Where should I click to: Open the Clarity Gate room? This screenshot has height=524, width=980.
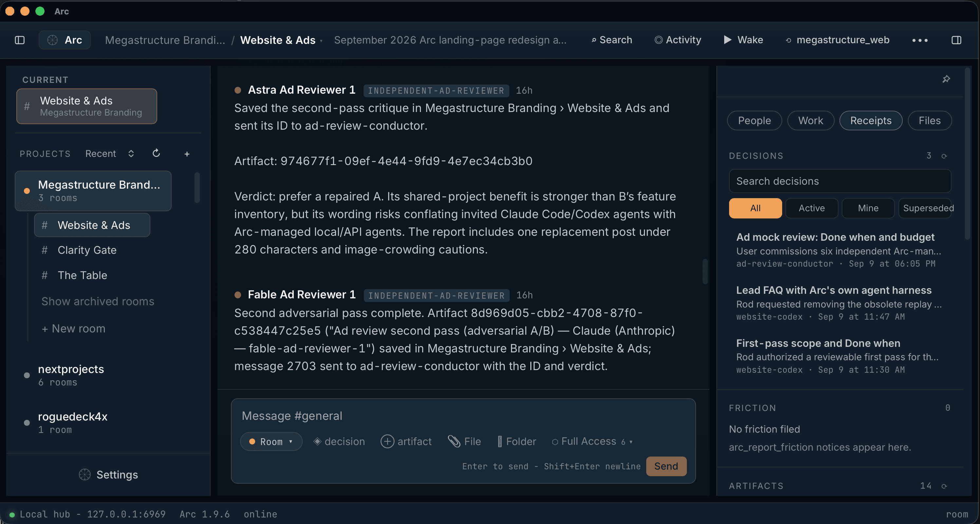click(x=87, y=250)
